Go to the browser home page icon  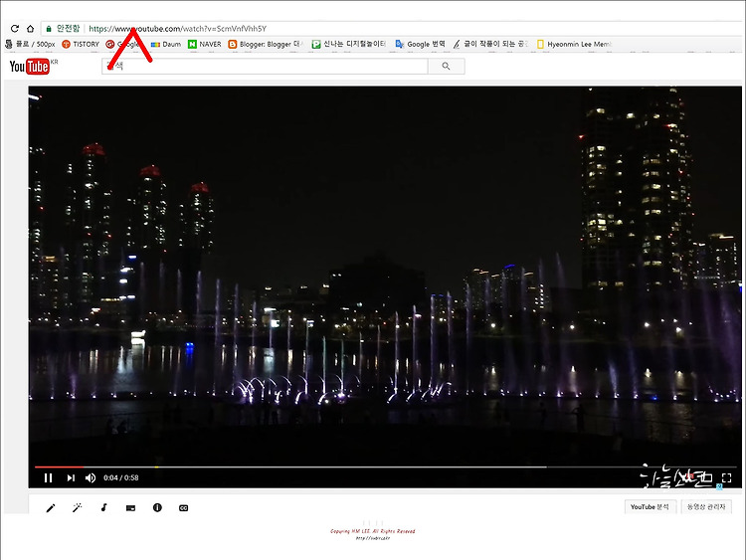pos(30,29)
